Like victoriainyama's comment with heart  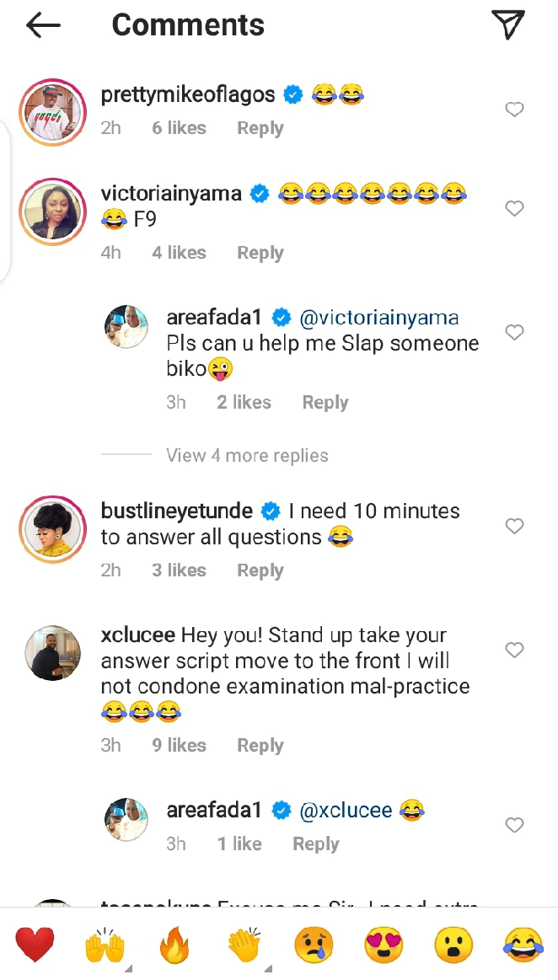point(514,208)
